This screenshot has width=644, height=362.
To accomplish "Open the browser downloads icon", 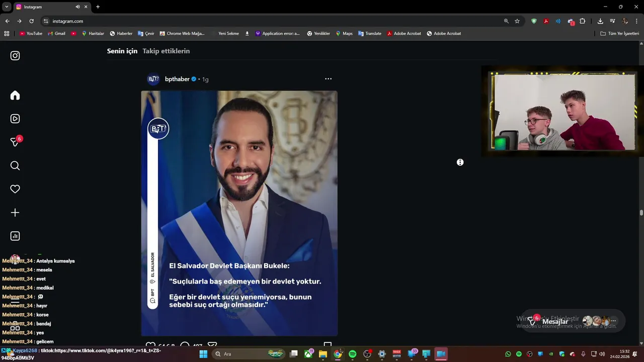I will (x=600, y=21).
